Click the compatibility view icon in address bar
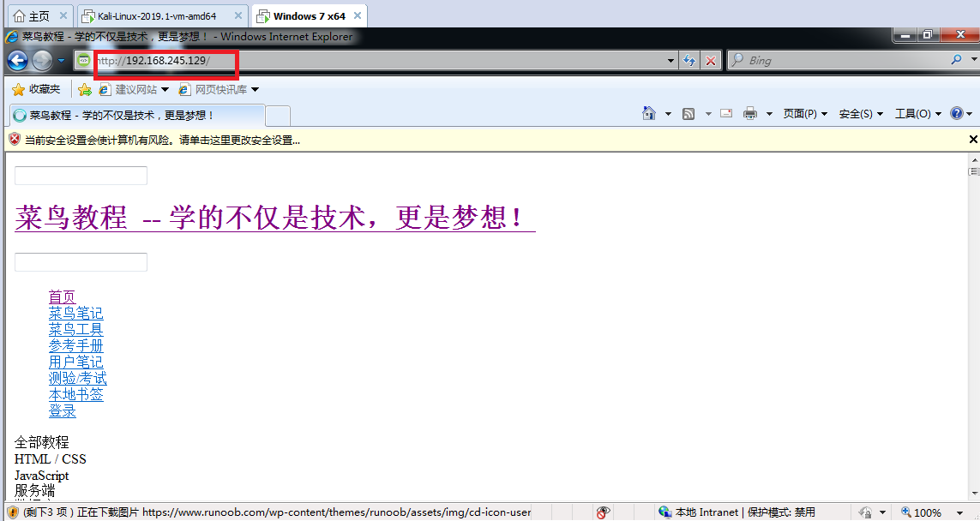This screenshot has height=521, width=980. coord(84,61)
